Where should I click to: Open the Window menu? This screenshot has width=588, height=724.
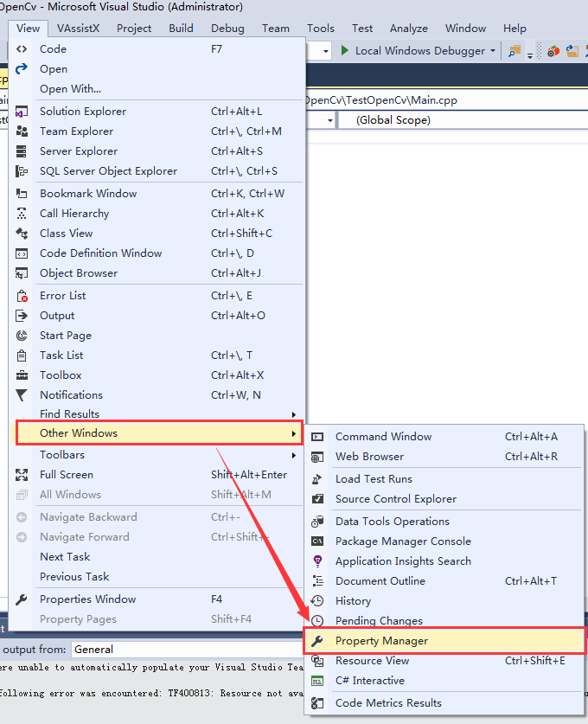click(x=465, y=29)
